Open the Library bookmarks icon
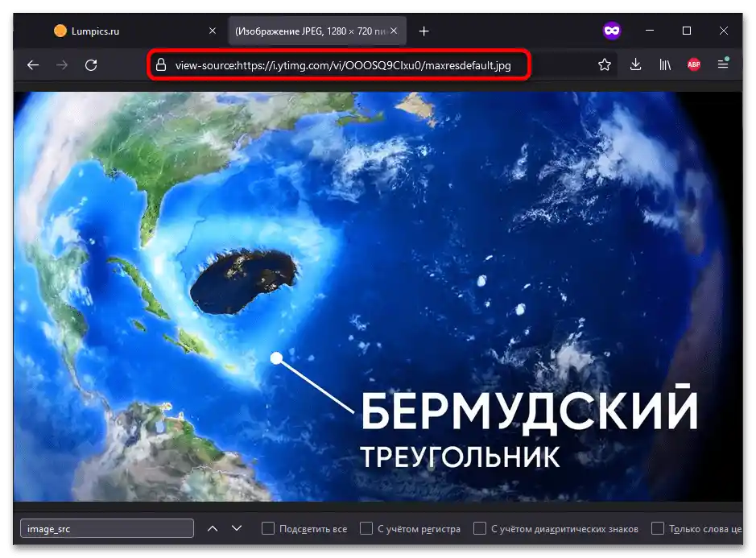The height and width of the screenshot is (558, 756). (665, 64)
